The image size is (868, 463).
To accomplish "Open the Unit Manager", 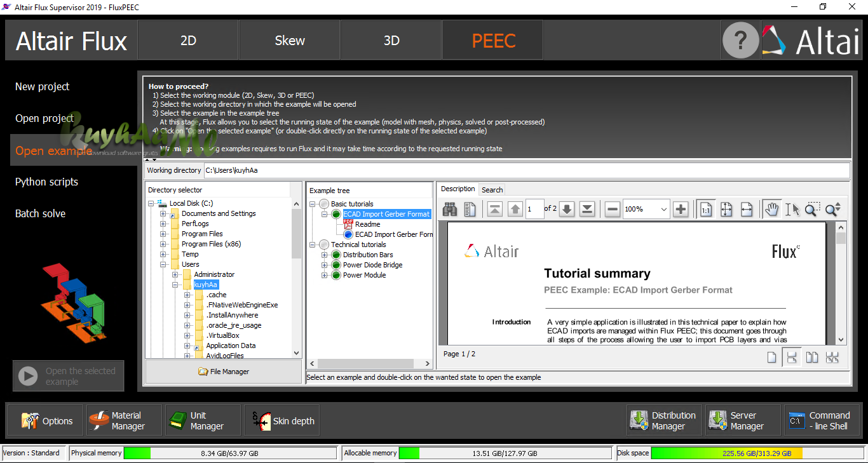I will point(203,420).
